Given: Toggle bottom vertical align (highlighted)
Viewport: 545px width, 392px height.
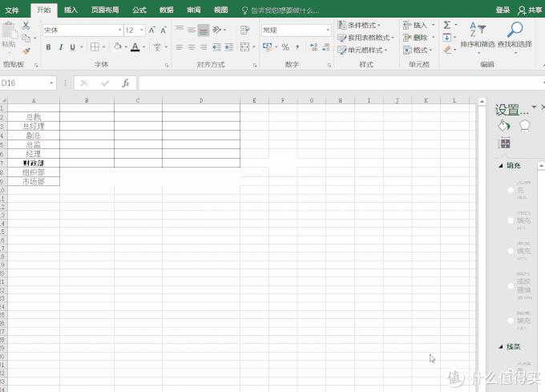Looking at the screenshot, I should tap(204, 30).
